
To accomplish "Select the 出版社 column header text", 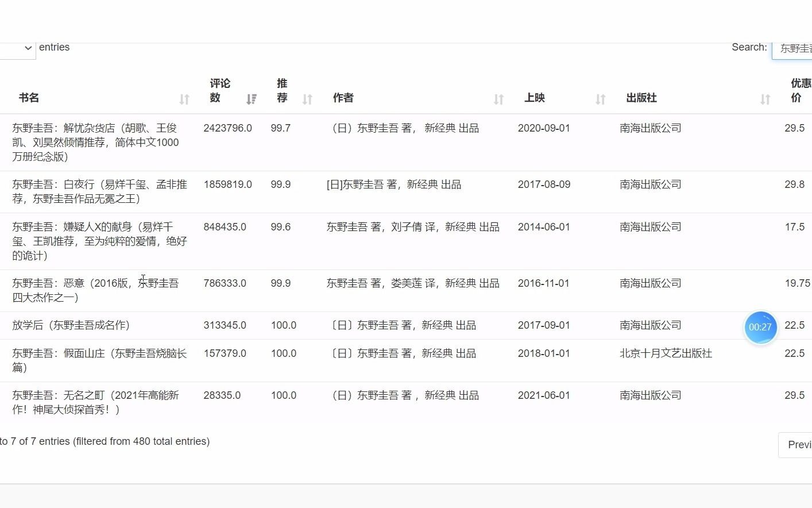I will [x=641, y=98].
